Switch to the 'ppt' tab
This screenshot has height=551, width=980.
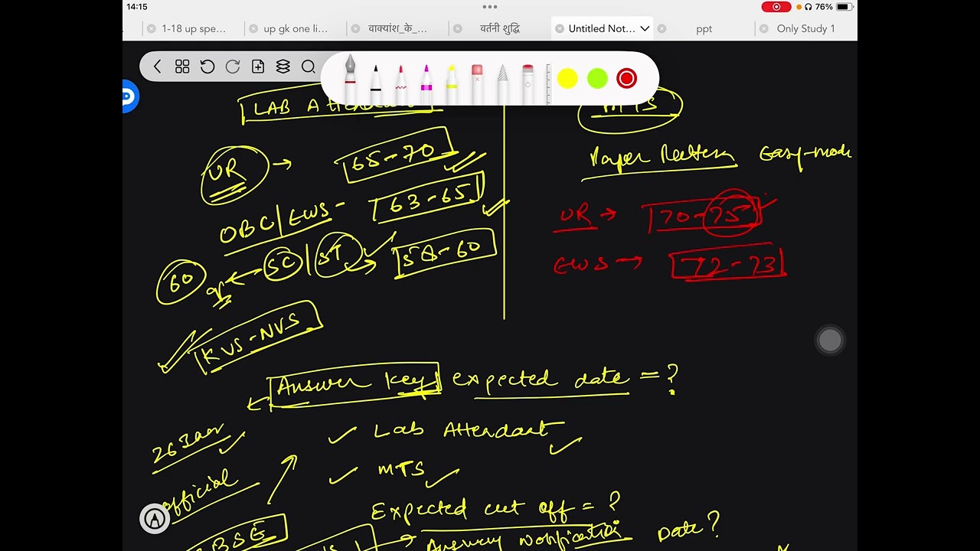point(704,28)
